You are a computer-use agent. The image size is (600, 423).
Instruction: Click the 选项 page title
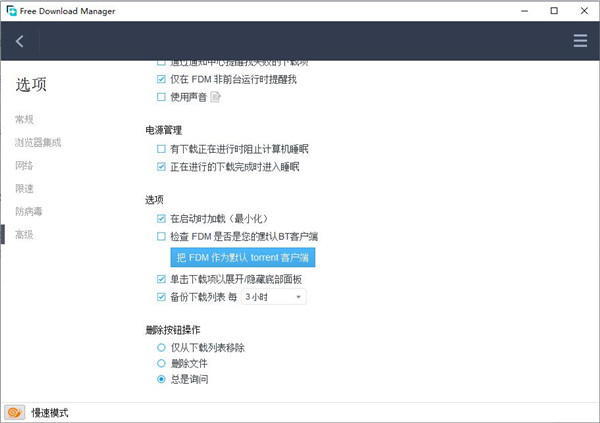pos(31,84)
